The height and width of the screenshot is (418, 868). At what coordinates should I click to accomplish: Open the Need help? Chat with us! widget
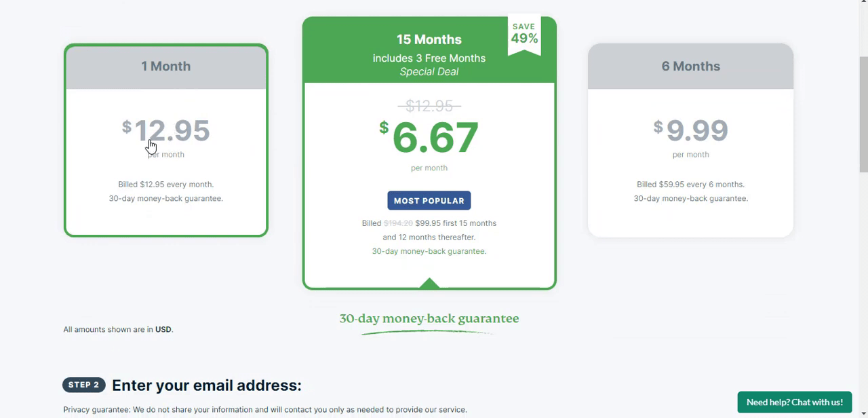pyautogui.click(x=795, y=402)
